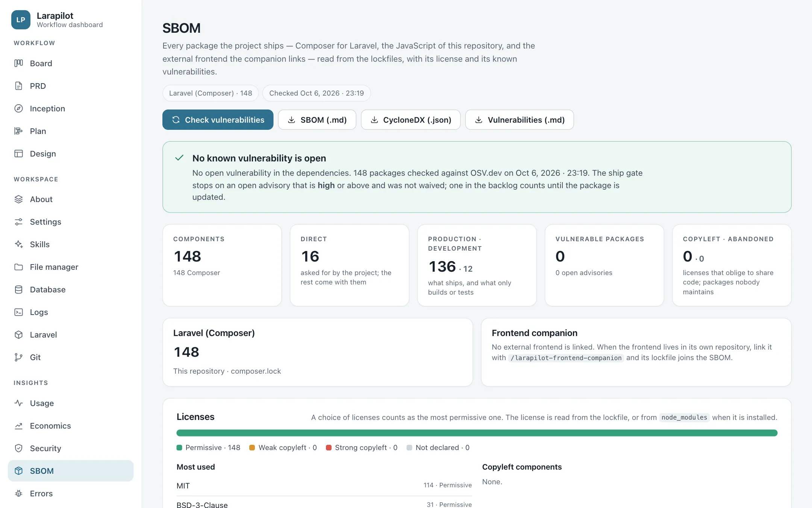812x508 pixels.
Task: Download Vulnerabilities (.md) report
Action: 520,120
